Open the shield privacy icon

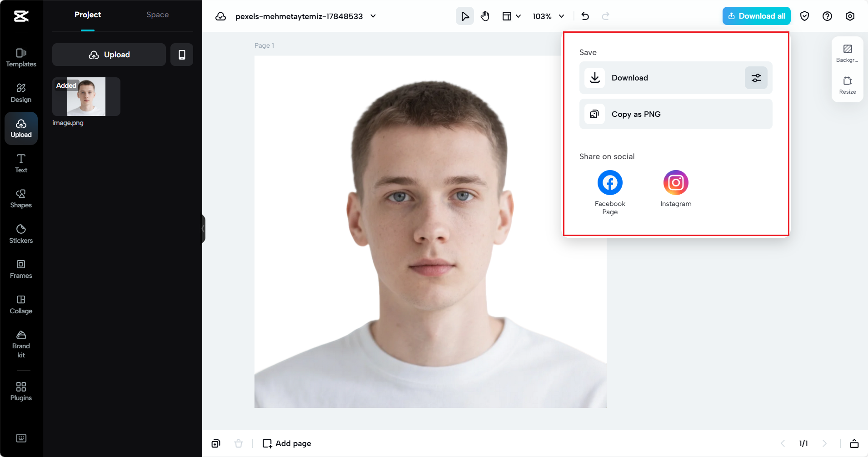click(x=804, y=16)
